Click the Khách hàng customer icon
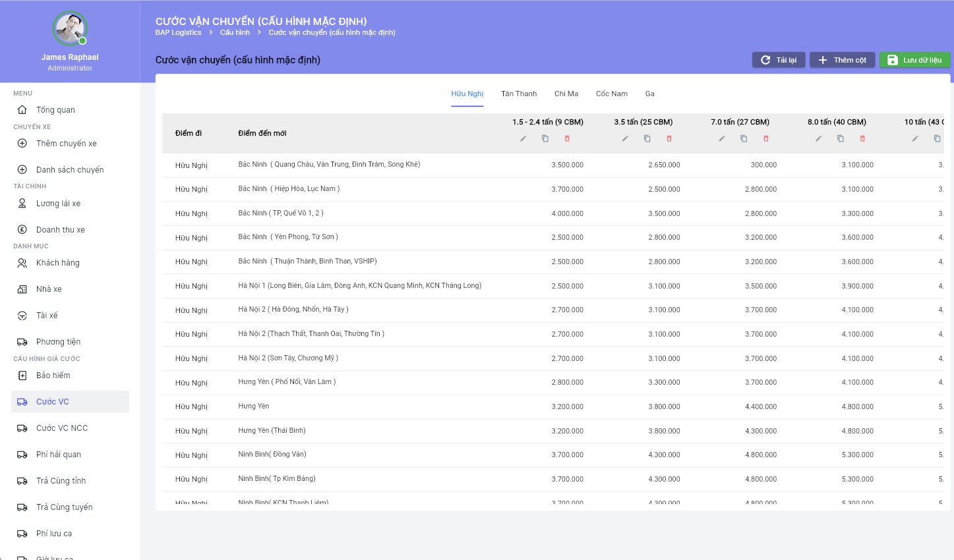The width and height of the screenshot is (954, 560). (x=22, y=263)
